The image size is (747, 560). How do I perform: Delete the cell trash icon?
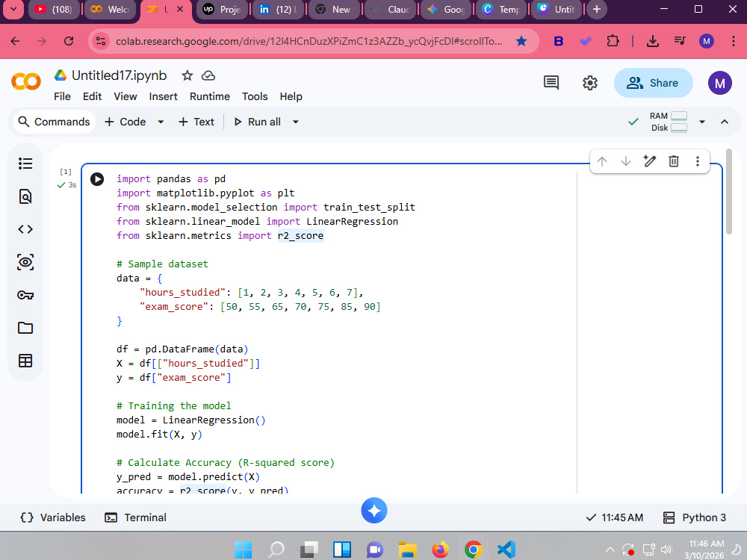pyautogui.click(x=673, y=161)
